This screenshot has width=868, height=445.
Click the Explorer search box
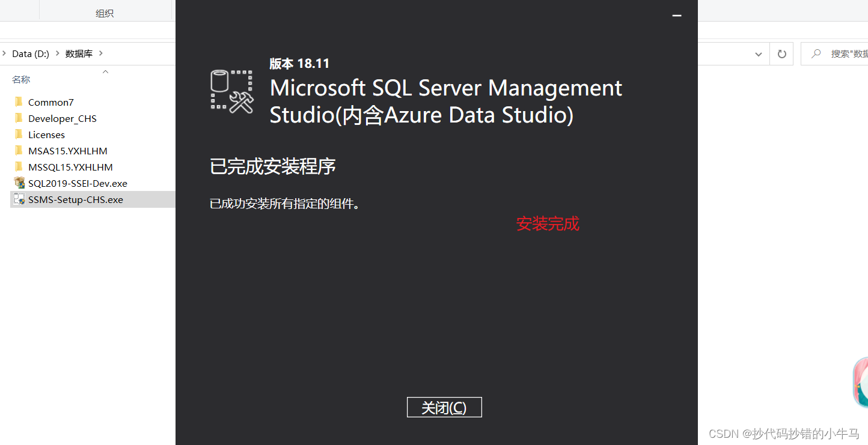coord(836,54)
